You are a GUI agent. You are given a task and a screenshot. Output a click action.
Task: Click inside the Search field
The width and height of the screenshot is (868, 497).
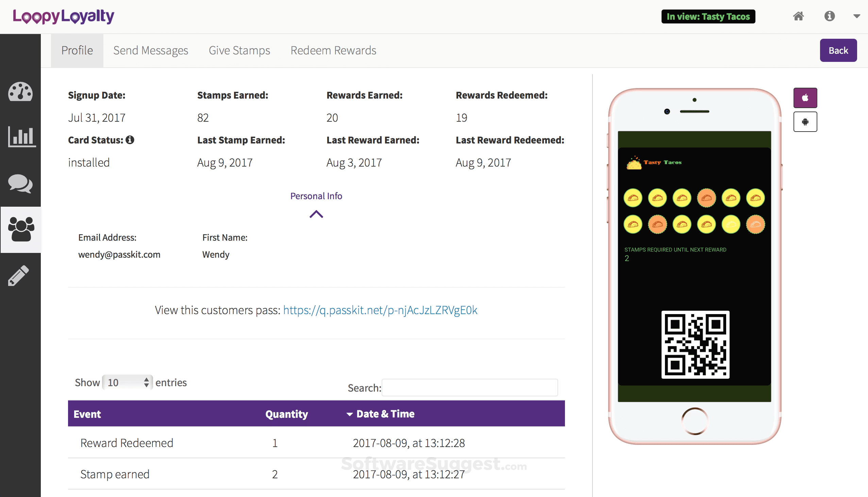pyautogui.click(x=469, y=388)
